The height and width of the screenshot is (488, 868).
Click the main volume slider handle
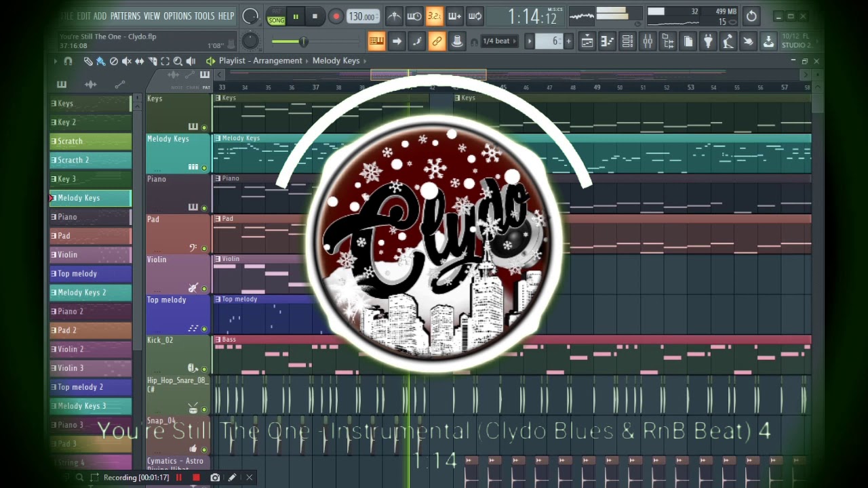(303, 42)
